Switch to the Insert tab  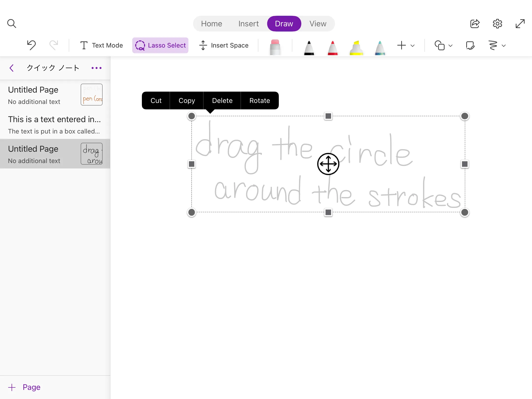click(x=248, y=24)
